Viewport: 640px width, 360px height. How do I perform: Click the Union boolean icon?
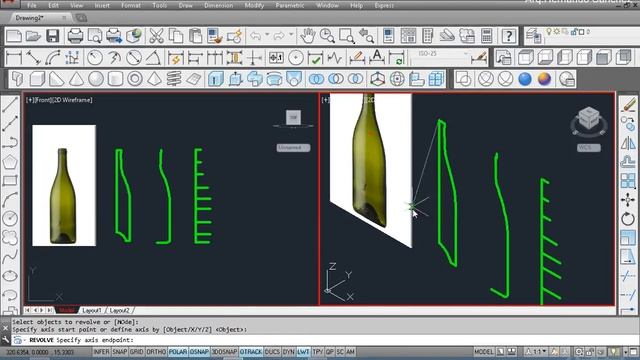[x=316, y=79]
